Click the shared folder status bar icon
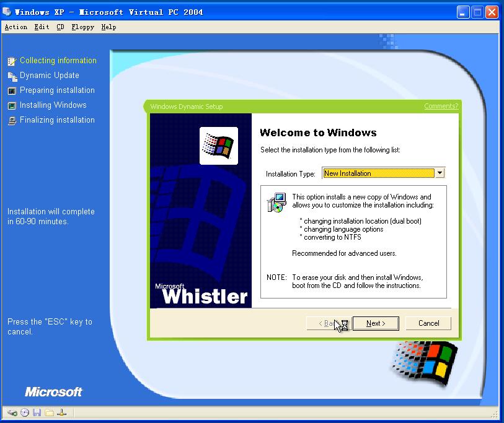This screenshot has width=504, height=423. [x=50, y=412]
